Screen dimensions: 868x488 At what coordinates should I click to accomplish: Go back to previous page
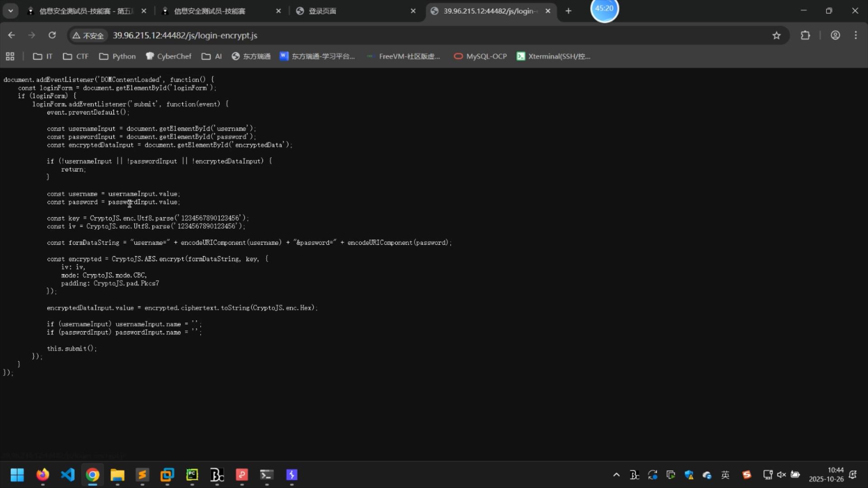[11, 35]
